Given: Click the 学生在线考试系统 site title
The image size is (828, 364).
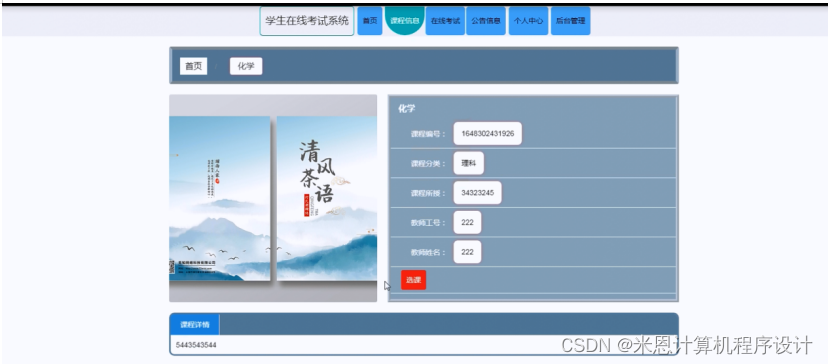Looking at the screenshot, I should point(307,21).
